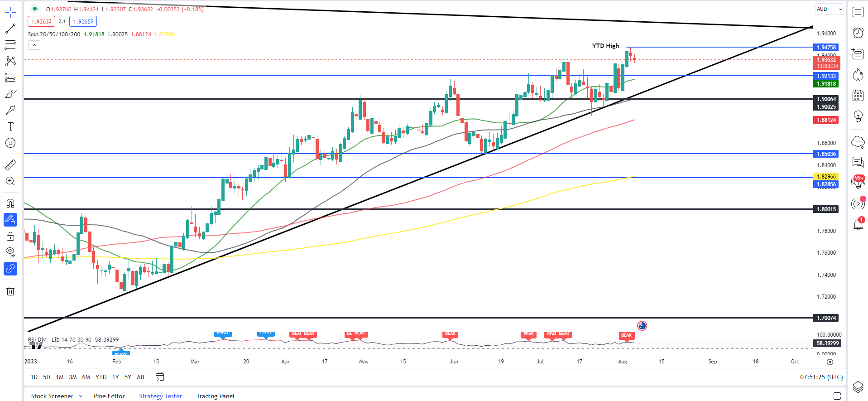Switch to the Strategy Tester tab
The height and width of the screenshot is (401, 868).
point(160,396)
